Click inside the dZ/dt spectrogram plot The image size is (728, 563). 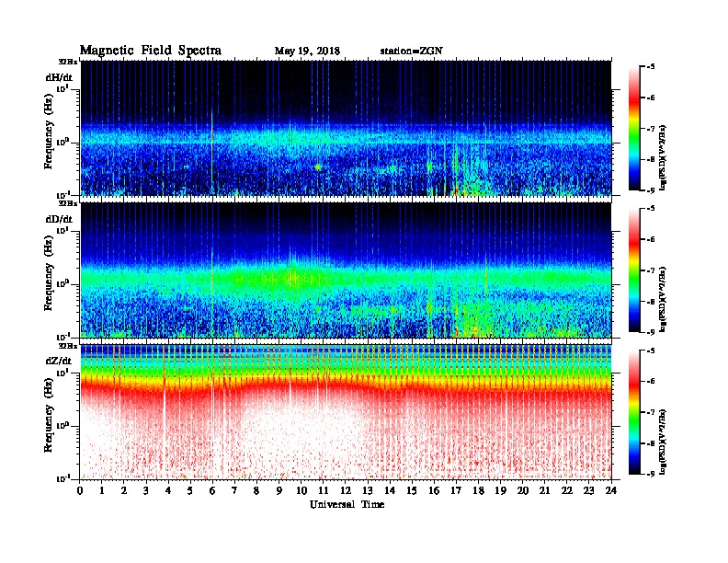(x=346, y=412)
